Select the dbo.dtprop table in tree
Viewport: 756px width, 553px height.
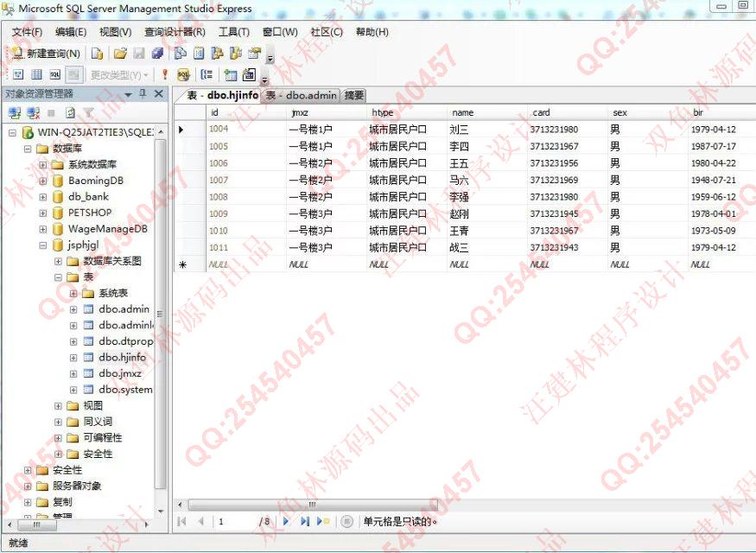[x=125, y=341]
